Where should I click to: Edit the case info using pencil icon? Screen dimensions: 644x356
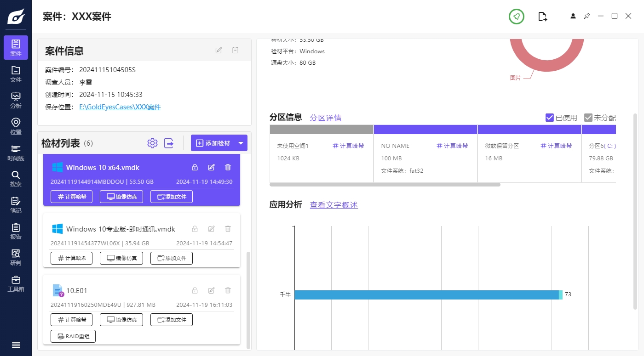click(x=218, y=50)
